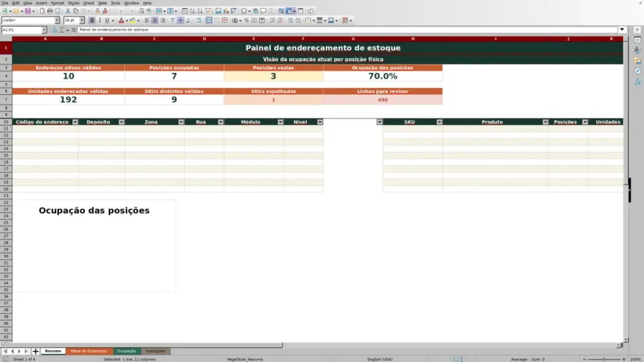
Task: Open the Data menu
Action: [103, 3]
